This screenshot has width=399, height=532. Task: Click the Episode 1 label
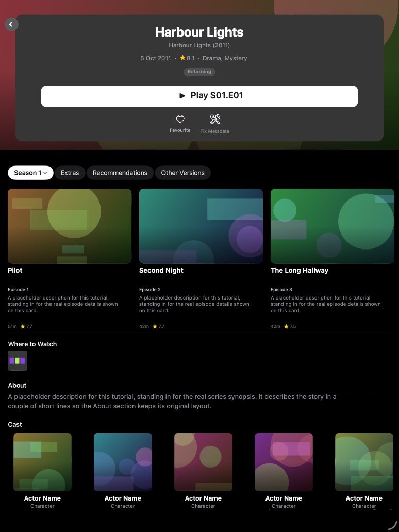[19, 289]
